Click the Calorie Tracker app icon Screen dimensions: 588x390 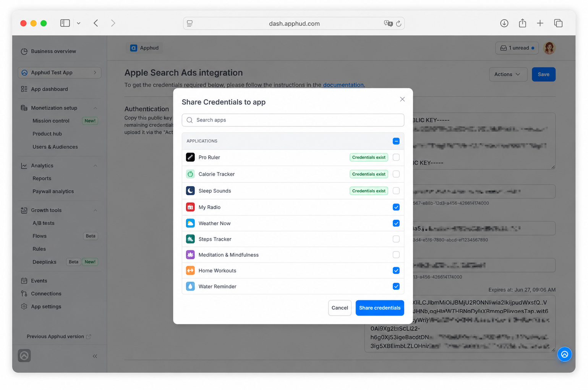190,174
